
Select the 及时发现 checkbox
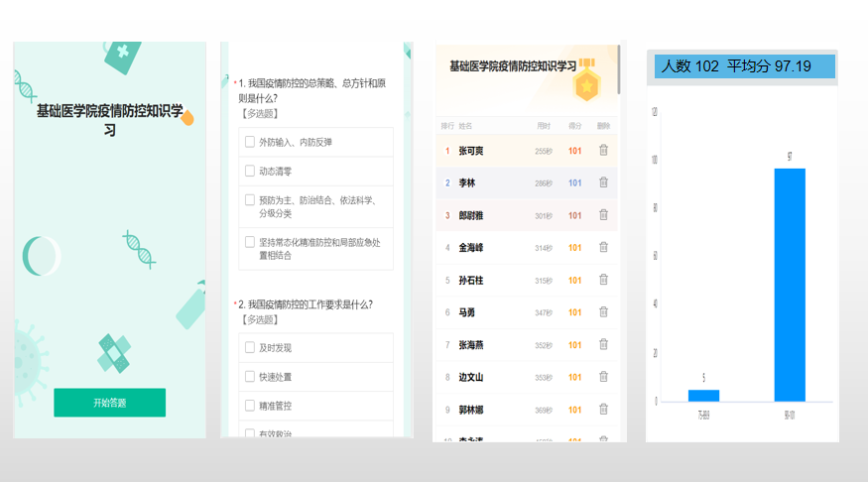pos(250,347)
